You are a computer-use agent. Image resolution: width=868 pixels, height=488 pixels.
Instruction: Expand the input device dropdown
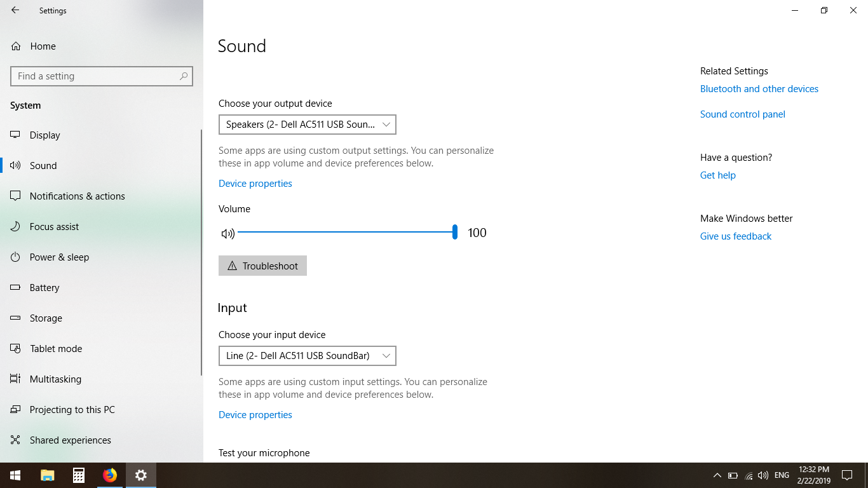308,356
